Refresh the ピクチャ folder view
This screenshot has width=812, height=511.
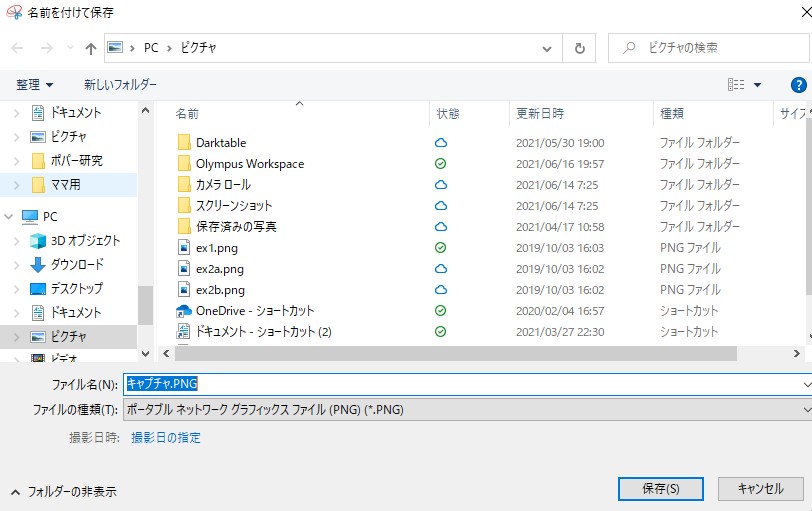point(579,48)
